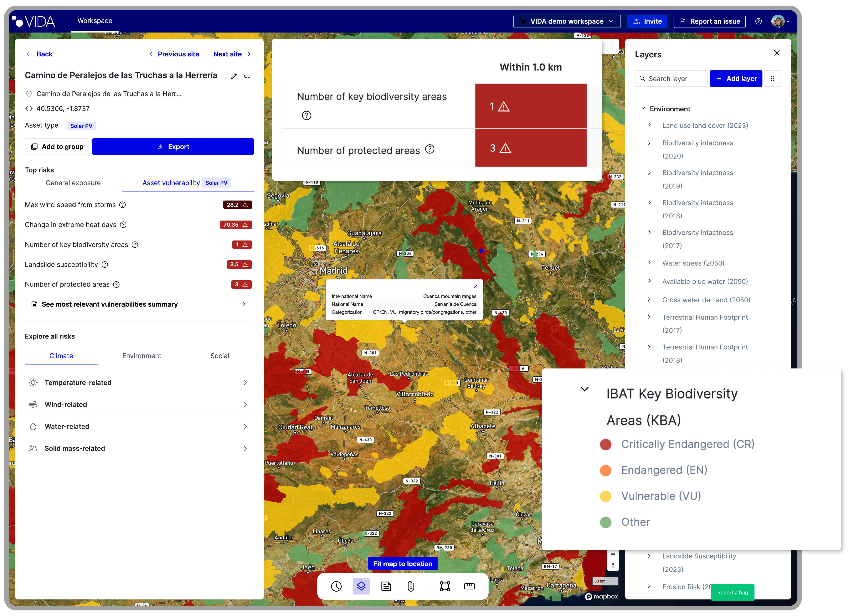Toggle the layers icon in bottom toolbar
Screen dimensions: 849x616
[361, 586]
